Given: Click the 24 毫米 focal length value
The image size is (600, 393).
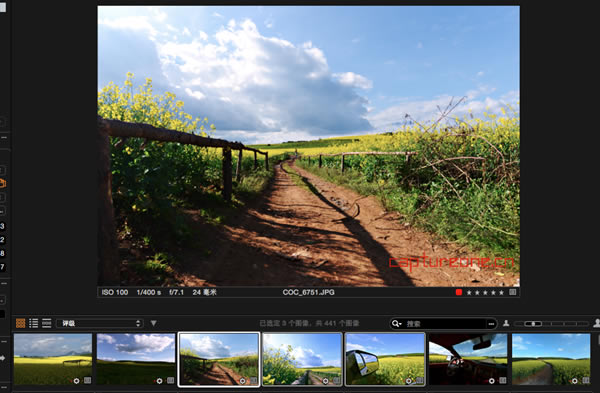Looking at the screenshot, I should point(204,292).
